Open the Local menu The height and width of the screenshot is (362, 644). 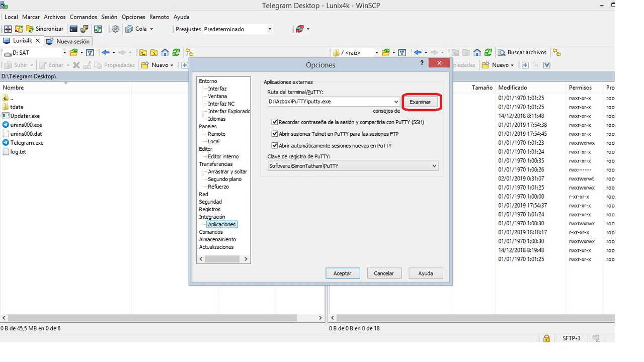click(11, 17)
